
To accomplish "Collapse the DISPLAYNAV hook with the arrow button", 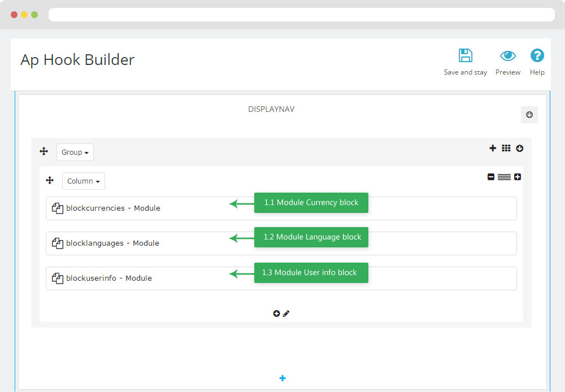I will [529, 115].
